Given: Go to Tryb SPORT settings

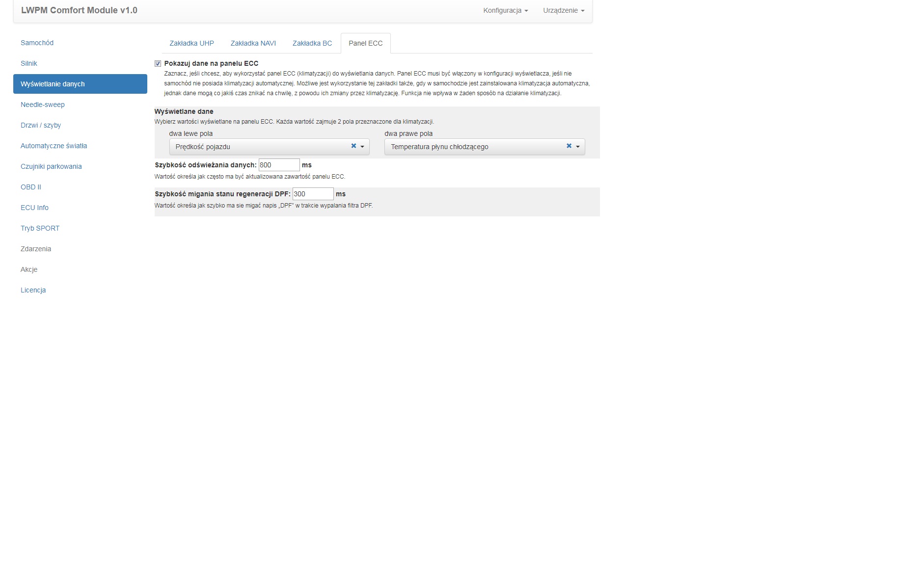Looking at the screenshot, I should 40,228.
